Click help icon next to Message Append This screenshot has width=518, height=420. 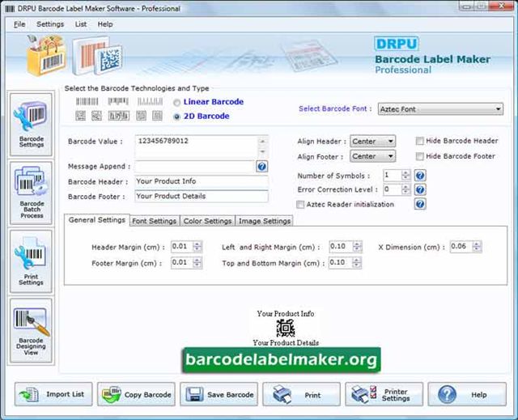coord(261,166)
